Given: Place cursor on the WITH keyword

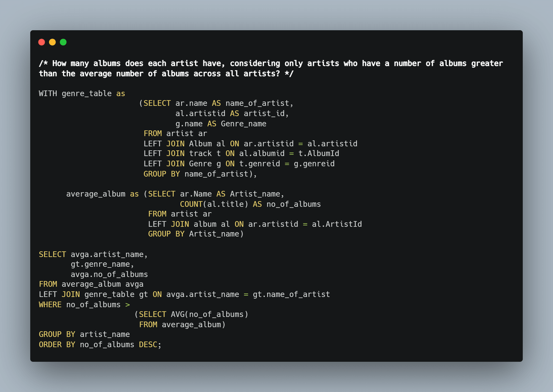Looking at the screenshot, I should pyautogui.click(x=48, y=93).
